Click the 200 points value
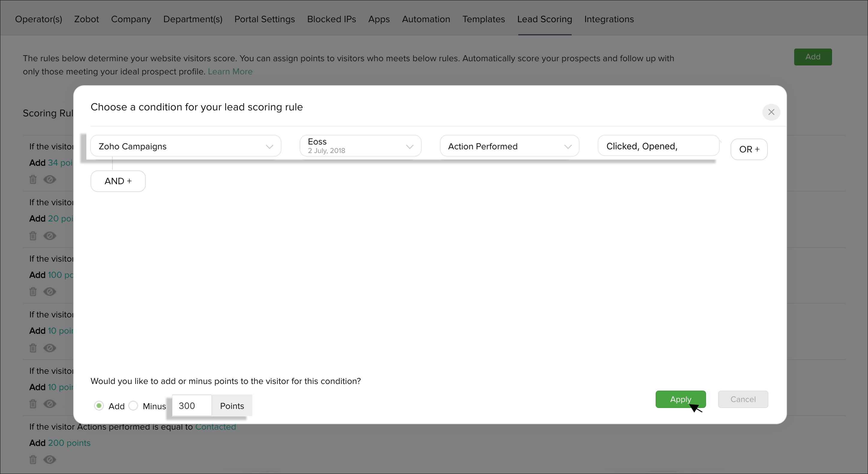The width and height of the screenshot is (868, 474). pyautogui.click(x=69, y=442)
